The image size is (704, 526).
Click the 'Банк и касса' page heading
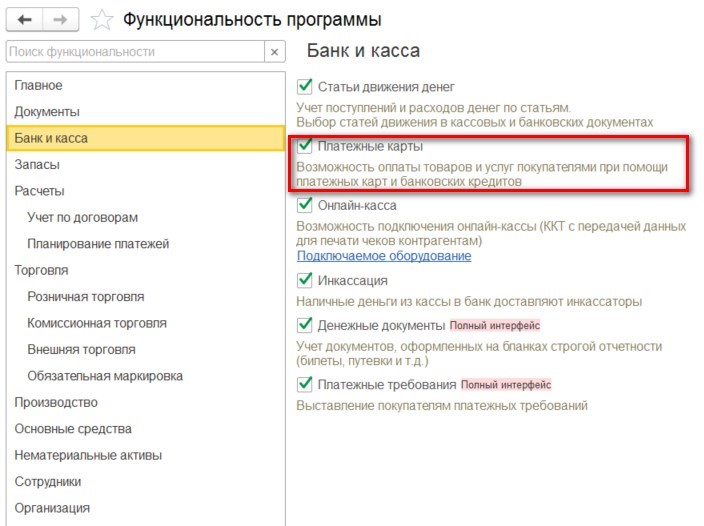pos(363,51)
